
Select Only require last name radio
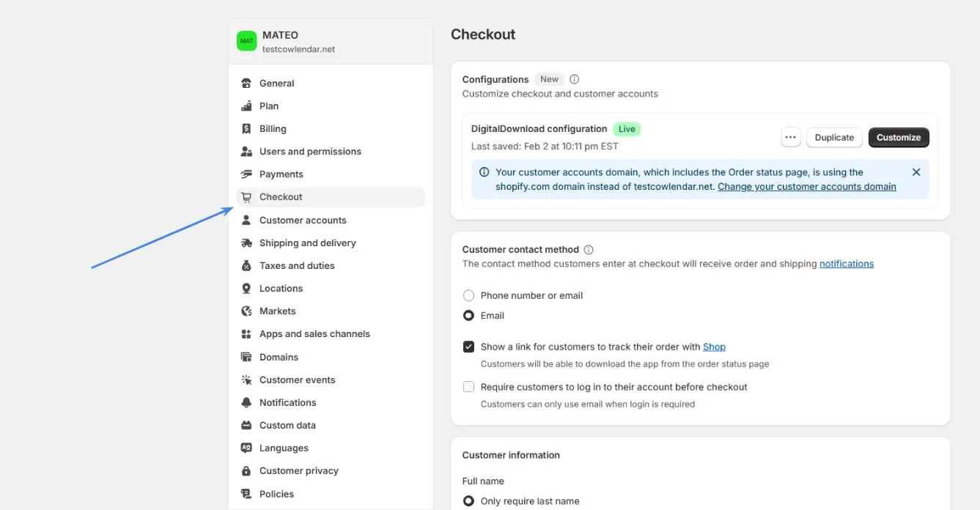pos(468,501)
